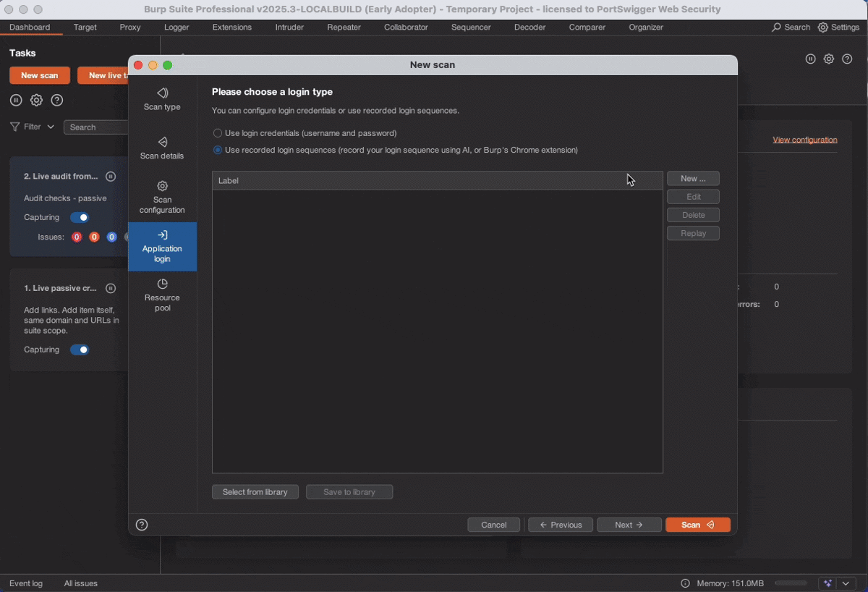Open the Intruder tab
Image resolution: width=868 pixels, height=592 pixels.
coord(289,28)
